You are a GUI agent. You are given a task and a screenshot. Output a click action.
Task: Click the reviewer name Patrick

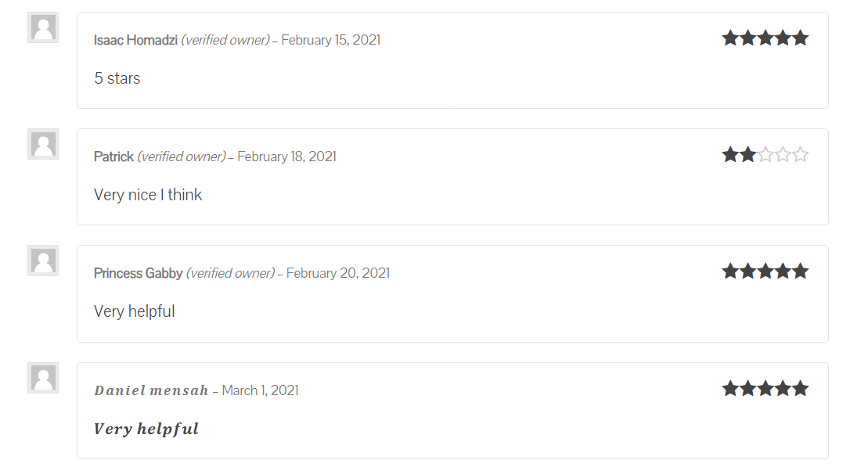(113, 156)
